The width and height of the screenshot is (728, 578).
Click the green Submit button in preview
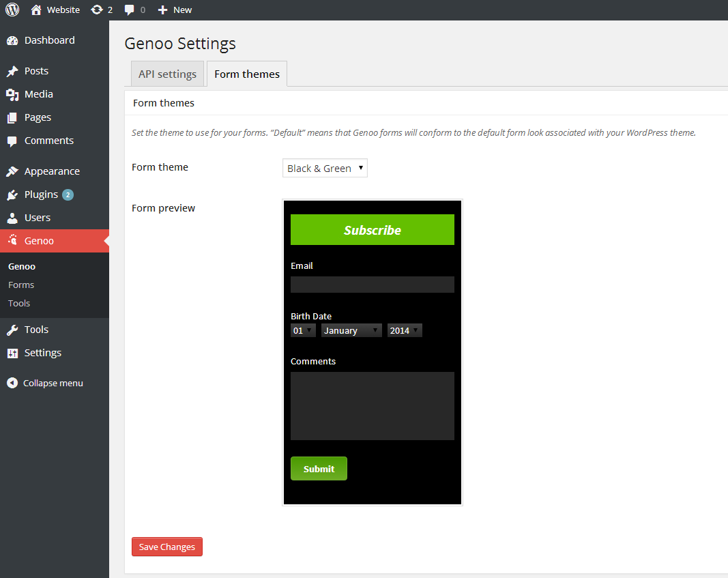[319, 469]
